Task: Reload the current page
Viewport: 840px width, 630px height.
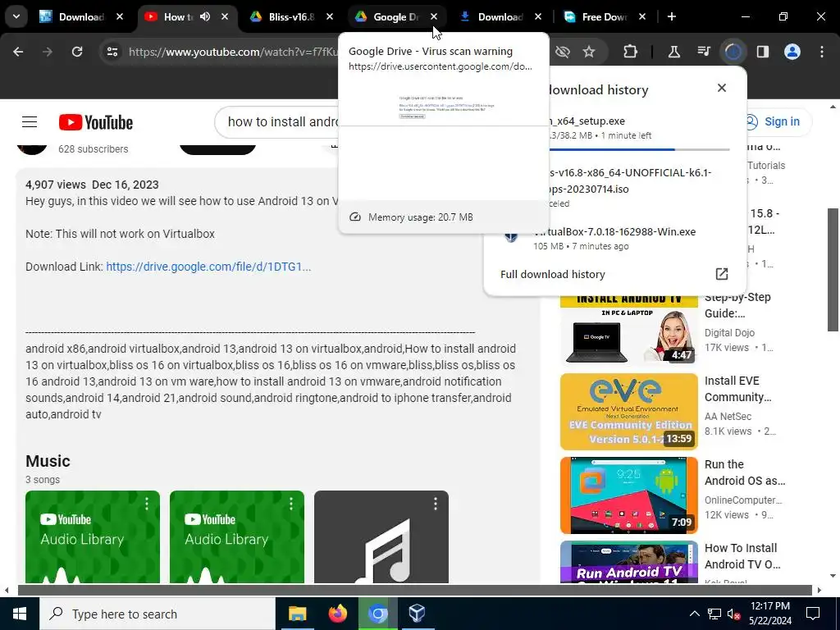Action: pyautogui.click(x=77, y=52)
